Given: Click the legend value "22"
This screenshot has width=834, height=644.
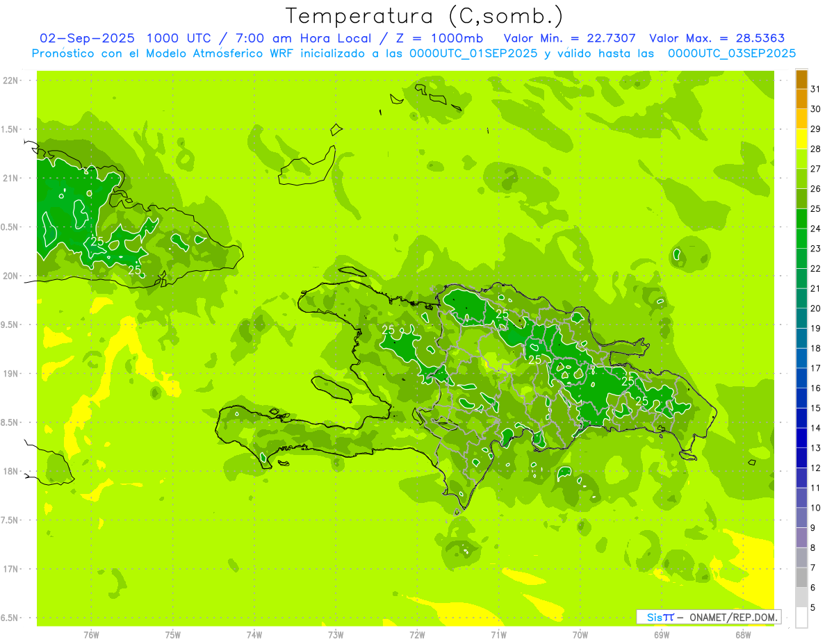Looking at the screenshot, I should click(x=816, y=268).
